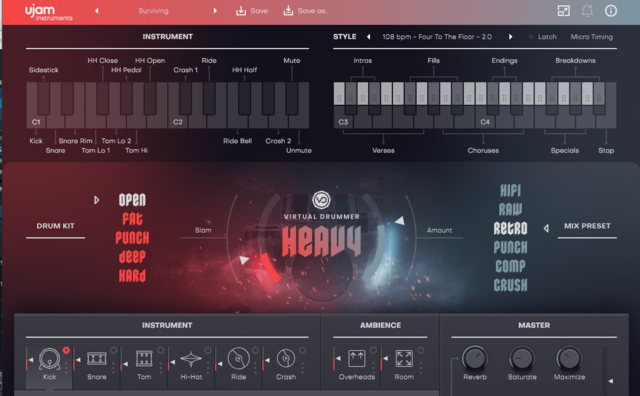Select the Crash cymbal icon
This screenshot has width=640, height=396.
coord(286,359)
